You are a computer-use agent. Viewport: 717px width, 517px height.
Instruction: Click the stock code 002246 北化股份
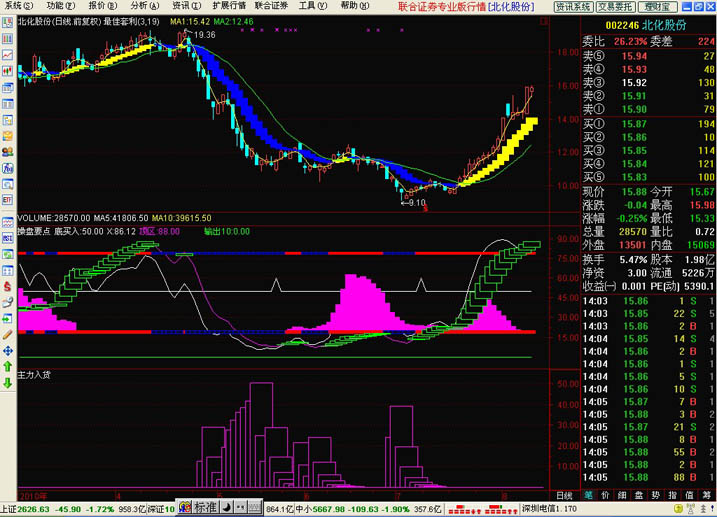click(x=646, y=25)
